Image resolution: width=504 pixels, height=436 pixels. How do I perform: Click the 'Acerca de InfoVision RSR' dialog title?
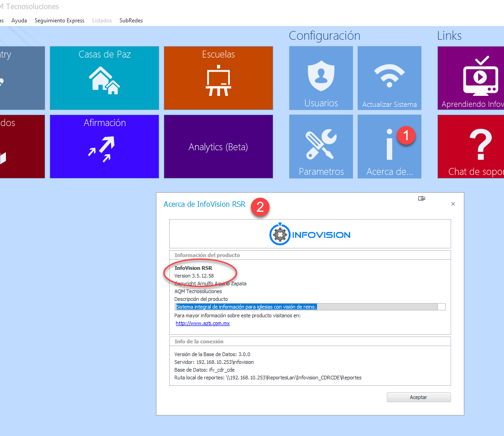click(x=204, y=205)
